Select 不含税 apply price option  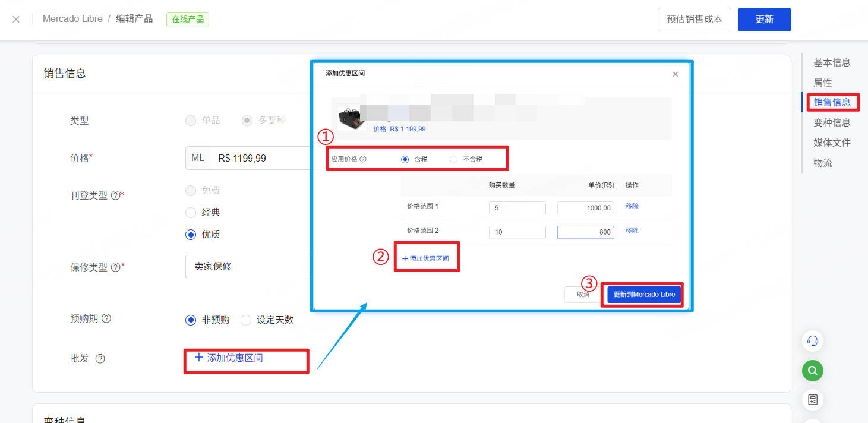pos(454,159)
